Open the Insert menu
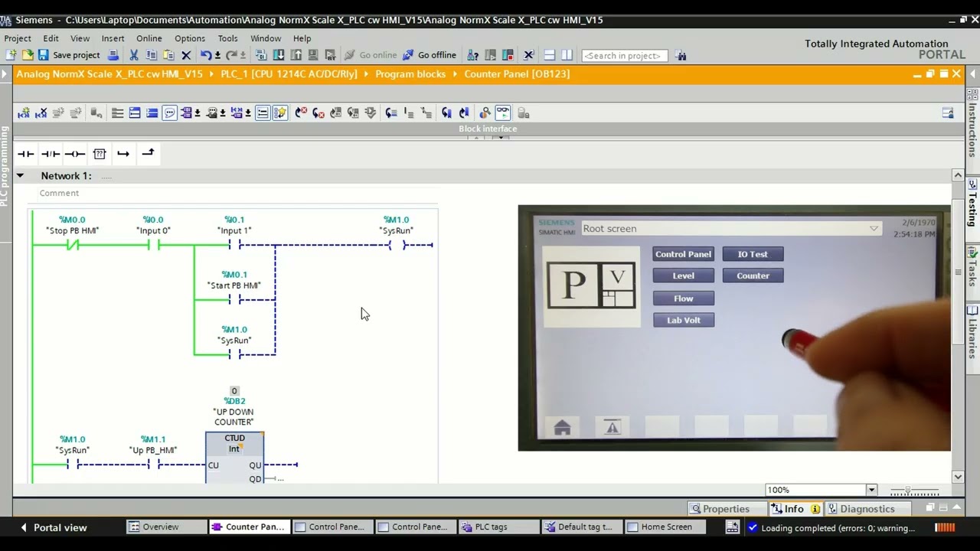 pyautogui.click(x=113, y=38)
